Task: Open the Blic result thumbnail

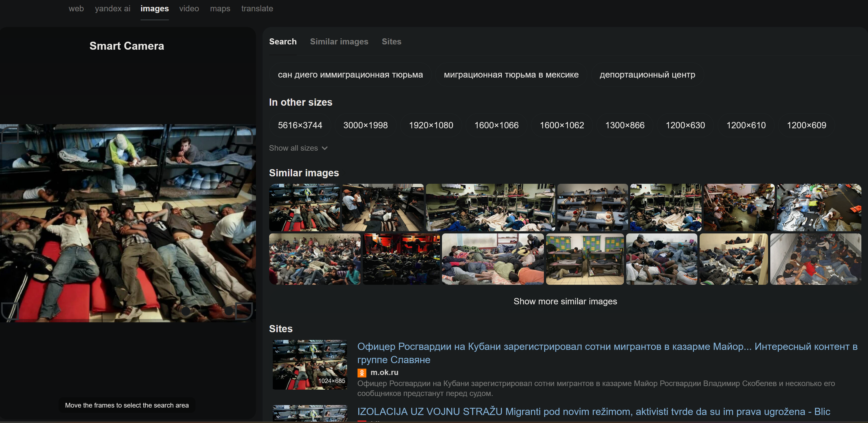Action: pyautogui.click(x=310, y=414)
